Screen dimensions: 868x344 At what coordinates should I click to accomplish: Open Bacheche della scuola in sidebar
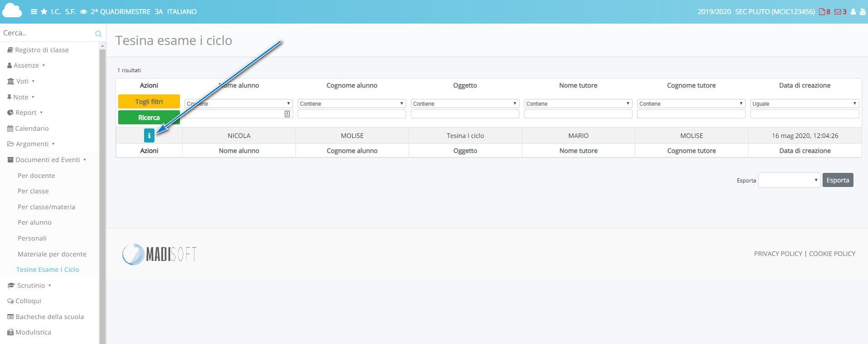click(45, 317)
